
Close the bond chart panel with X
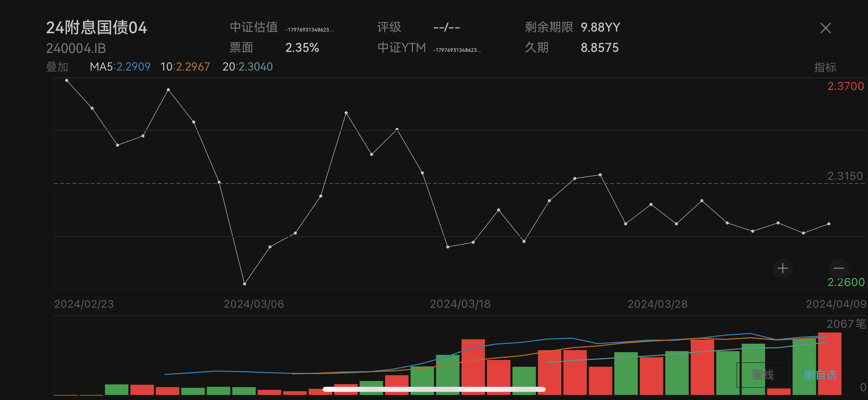(x=825, y=28)
